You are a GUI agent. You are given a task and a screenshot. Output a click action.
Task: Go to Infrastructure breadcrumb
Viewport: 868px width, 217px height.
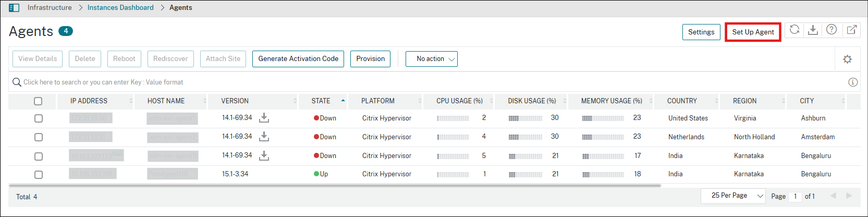point(50,8)
